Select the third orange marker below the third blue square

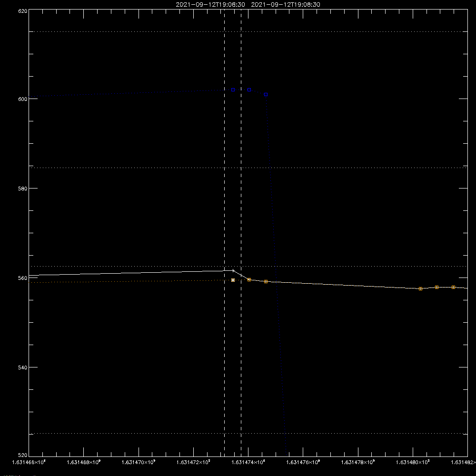tap(266, 282)
